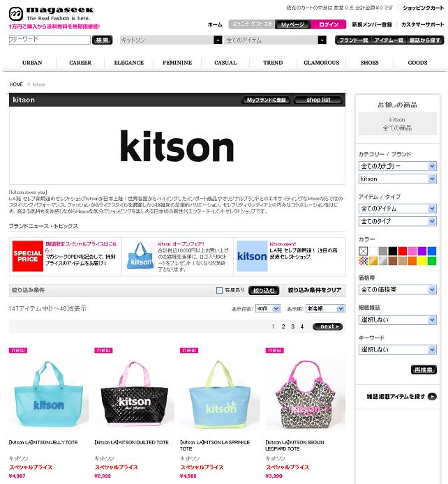Click the arrow icon beside magazine items search

tap(432, 396)
